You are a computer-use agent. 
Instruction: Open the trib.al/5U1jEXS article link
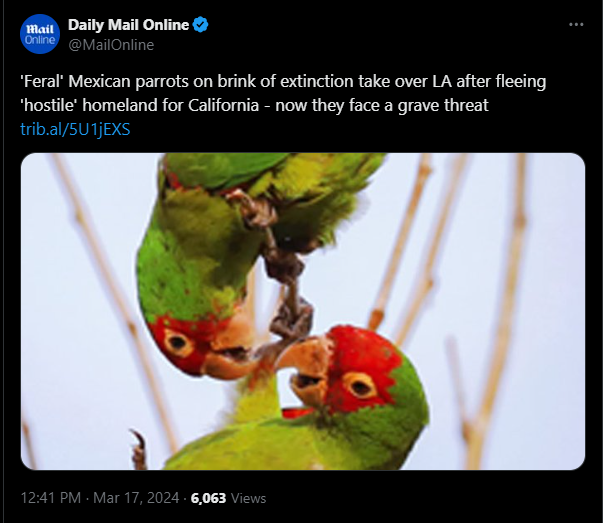[x=75, y=129]
